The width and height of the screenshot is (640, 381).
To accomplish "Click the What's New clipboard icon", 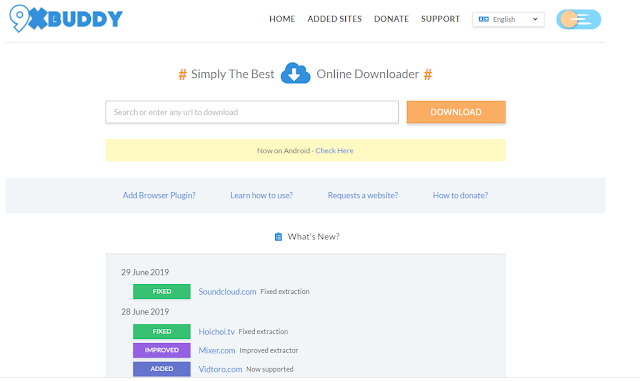I will pyautogui.click(x=278, y=237).
